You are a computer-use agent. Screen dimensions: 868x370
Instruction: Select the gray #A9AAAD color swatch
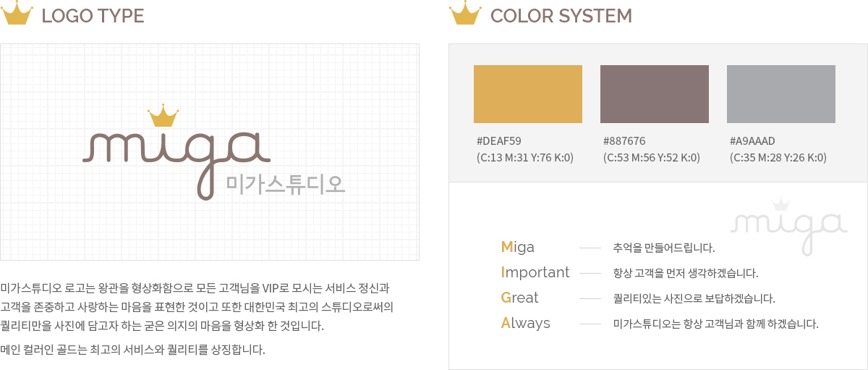point(781,94)
